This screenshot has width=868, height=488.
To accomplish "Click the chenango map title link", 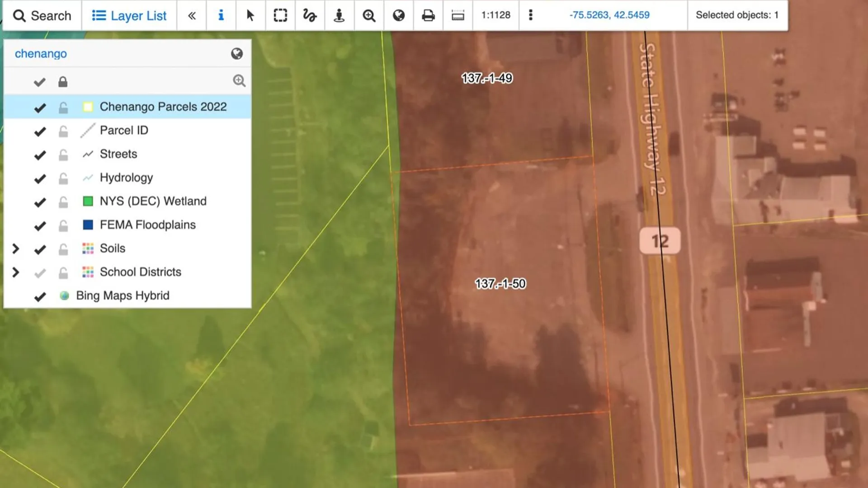I will [x=41, y=54].
